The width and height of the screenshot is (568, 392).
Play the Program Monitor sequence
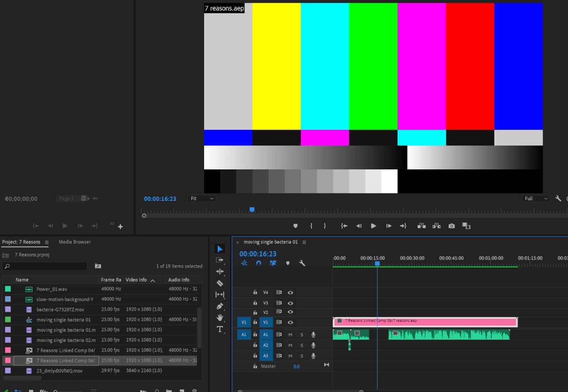(x=374, y=226)
